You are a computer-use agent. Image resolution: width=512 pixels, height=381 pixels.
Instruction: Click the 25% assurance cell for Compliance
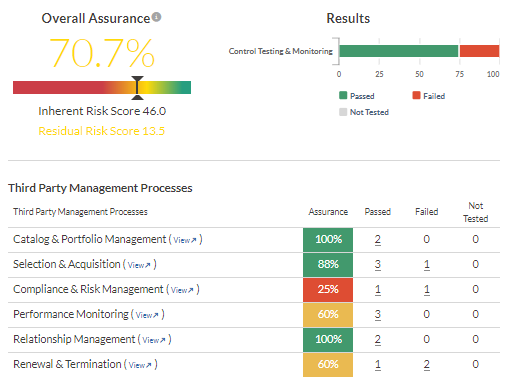328,289
